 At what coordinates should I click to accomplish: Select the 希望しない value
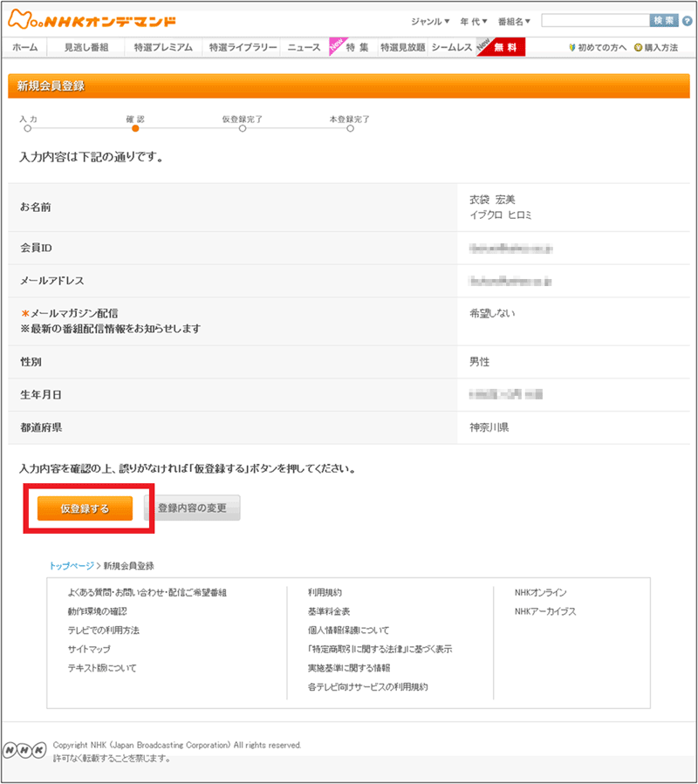tap(492, 313)
